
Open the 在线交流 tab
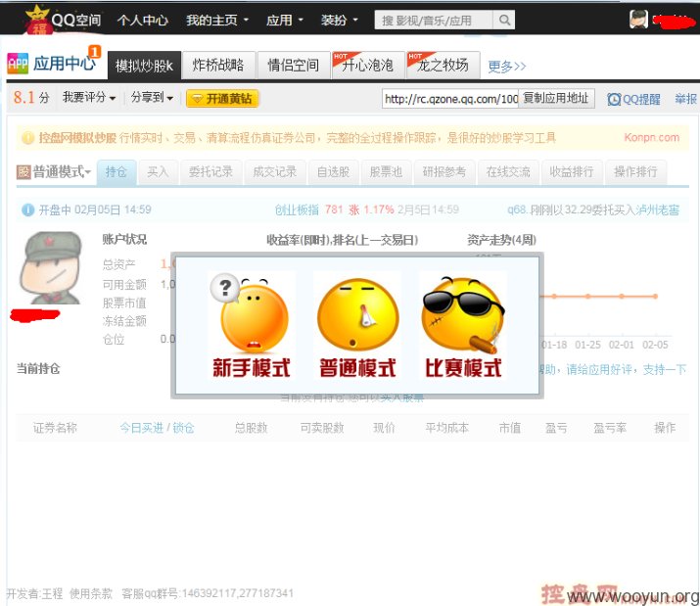pos(508,172)
